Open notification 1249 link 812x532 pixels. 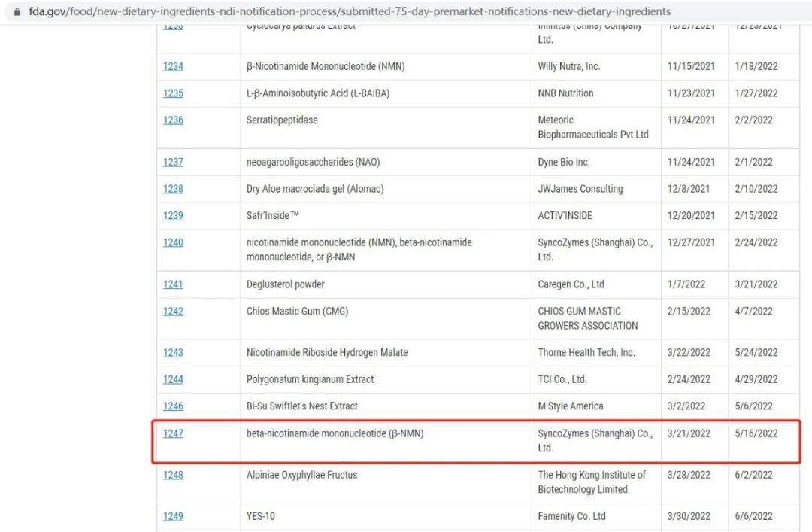173,517
